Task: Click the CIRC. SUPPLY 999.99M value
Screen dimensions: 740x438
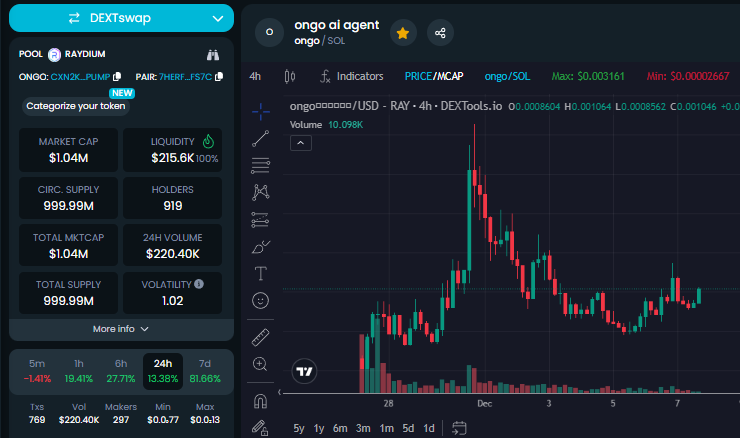Action: pos(68,206)
